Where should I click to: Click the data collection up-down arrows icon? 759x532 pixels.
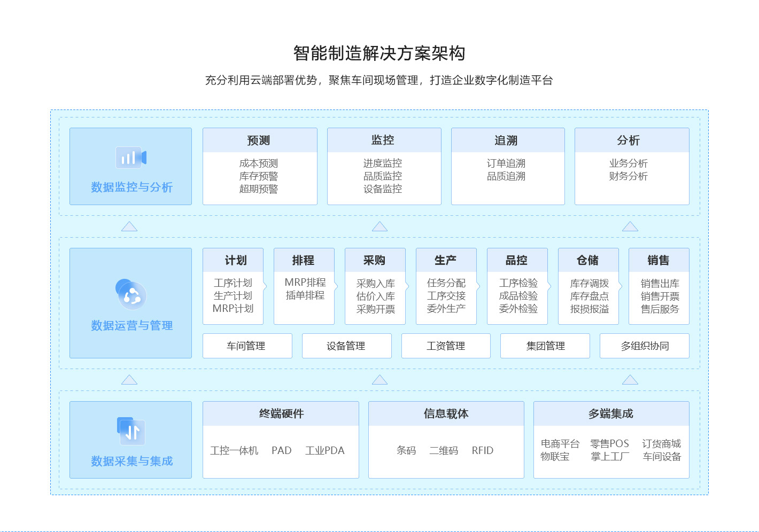click(131, 431)
